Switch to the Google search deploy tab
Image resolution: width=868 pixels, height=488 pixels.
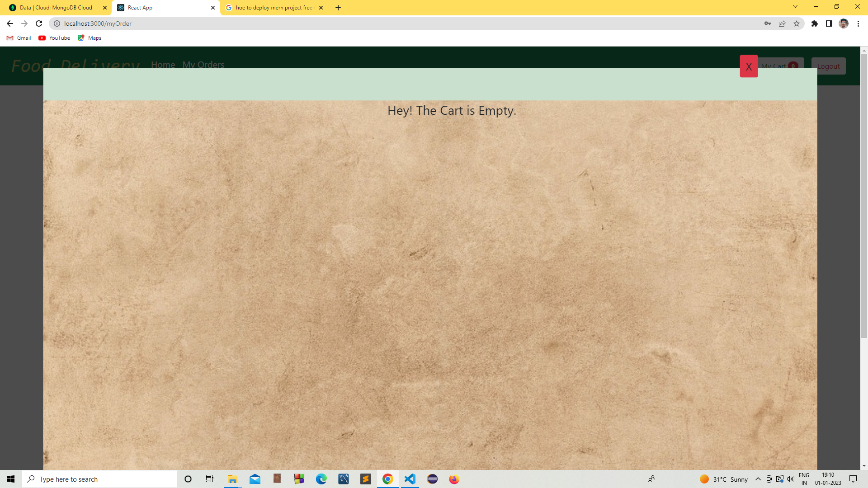[x=274, y=8]
